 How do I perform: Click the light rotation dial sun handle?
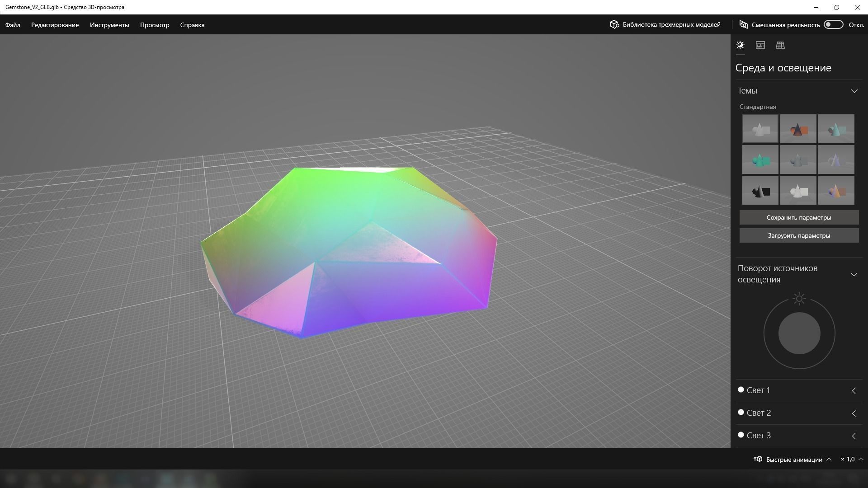pyautogui.click(x=799, y=299)
